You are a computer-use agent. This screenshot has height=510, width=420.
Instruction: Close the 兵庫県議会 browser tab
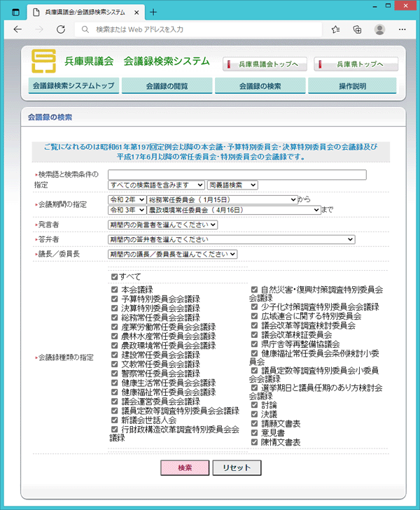pos(136,13)
